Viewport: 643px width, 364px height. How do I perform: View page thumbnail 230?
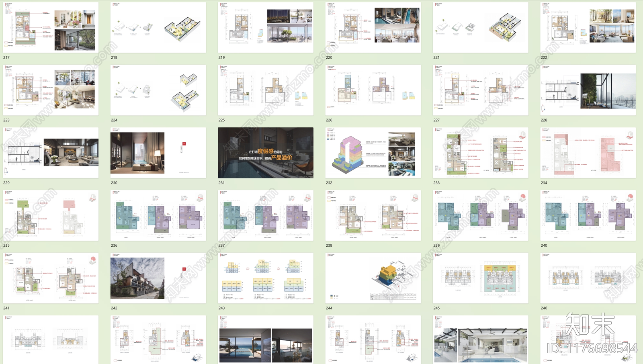click(158, 153)
